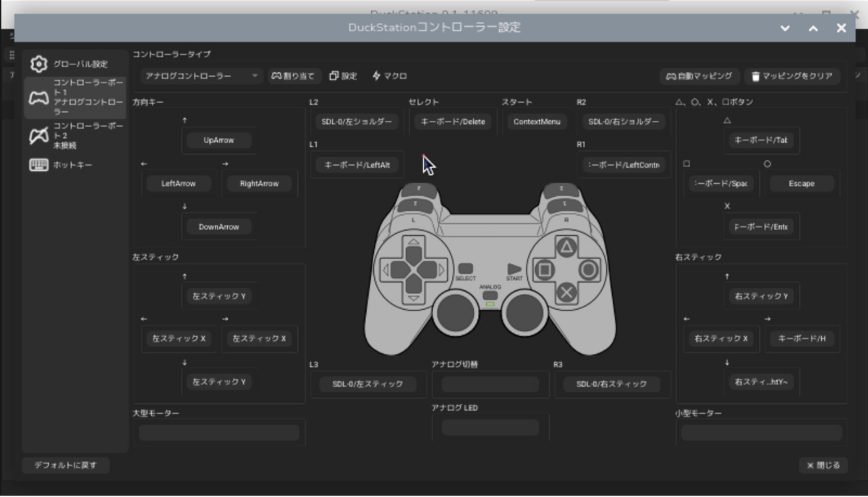Click L3 binding SDL-0/左スティック
Image resolution: width=868 pixels, height=497 pixels.
(x=366, y=384)
